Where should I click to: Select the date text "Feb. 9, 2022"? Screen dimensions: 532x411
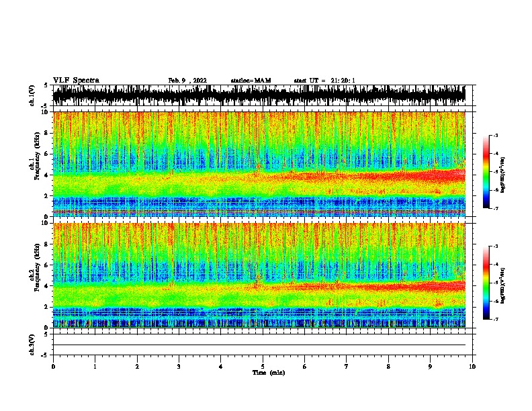coord(187,81)
